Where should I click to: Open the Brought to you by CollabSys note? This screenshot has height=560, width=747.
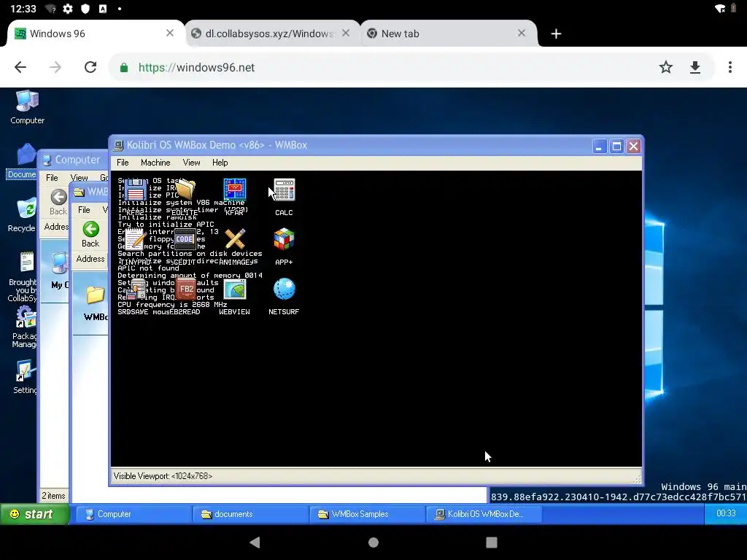click(x=22, y=276)
